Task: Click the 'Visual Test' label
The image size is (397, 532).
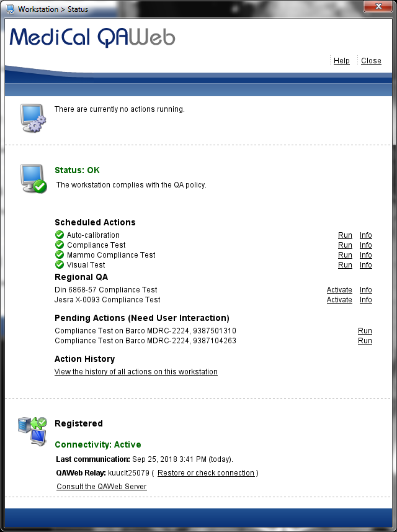Action: pyautogui.click(x=86, y=264)
